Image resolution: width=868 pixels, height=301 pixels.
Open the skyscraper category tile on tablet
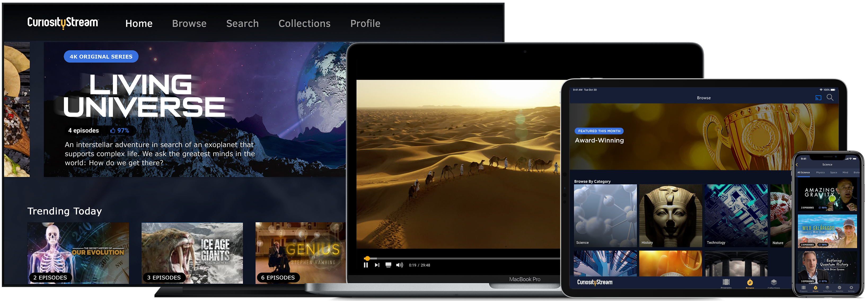point(606,263)
